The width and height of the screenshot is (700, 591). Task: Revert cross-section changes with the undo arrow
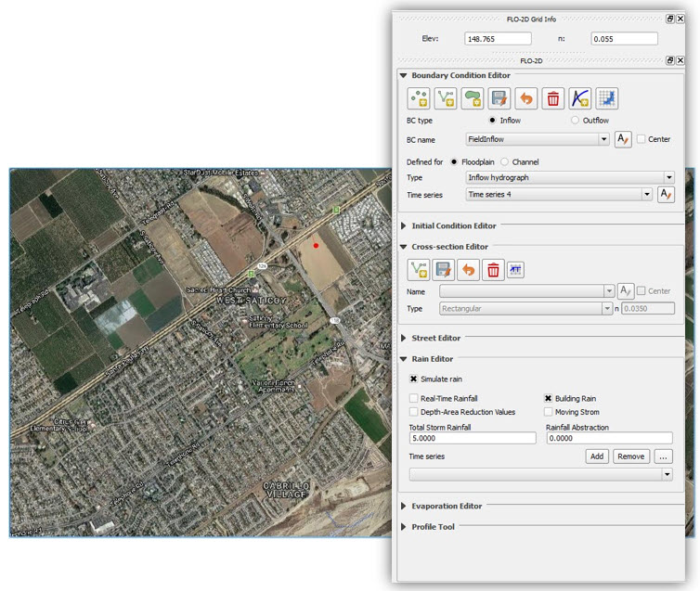[469, 270]
